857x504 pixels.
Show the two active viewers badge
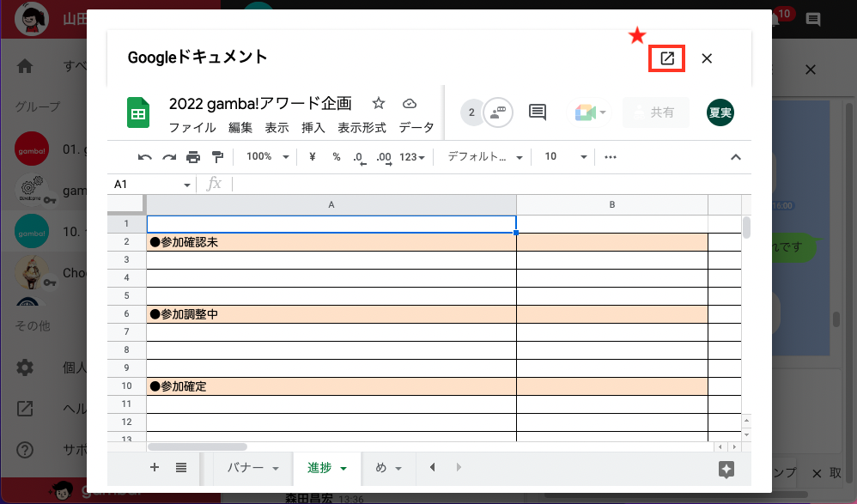click(471, 112)
